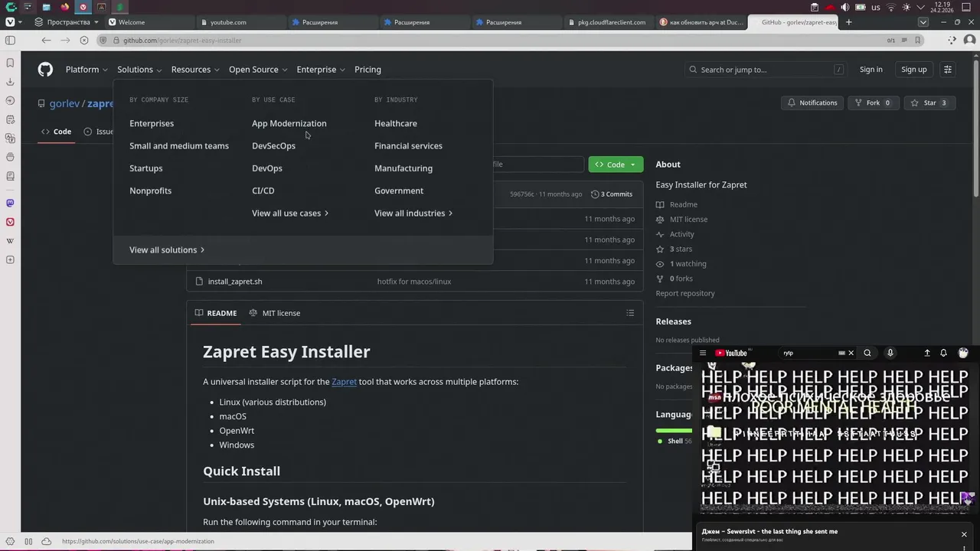Click the YouTube voice search microphone icon
980x551 pixels.
890,353
